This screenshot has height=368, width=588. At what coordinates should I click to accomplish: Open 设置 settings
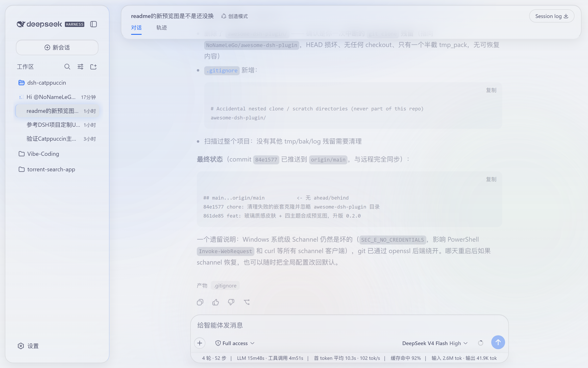[x=28, y=346]
